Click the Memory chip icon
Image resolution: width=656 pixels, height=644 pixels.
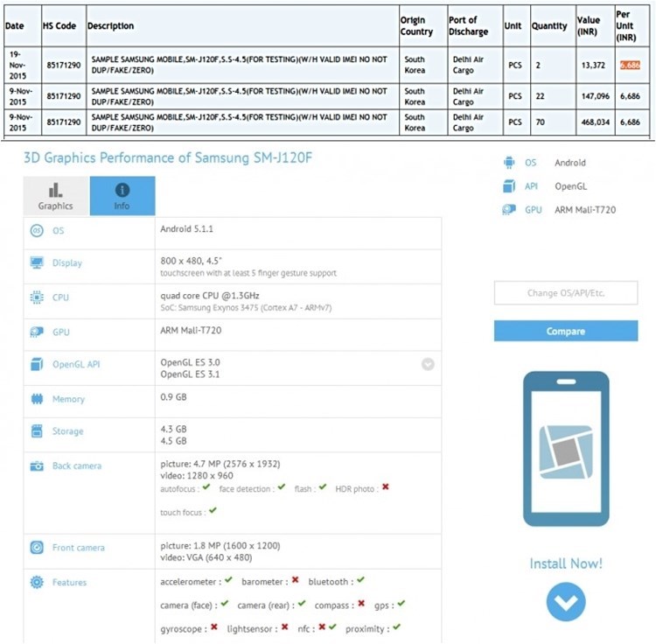[37, 399]
